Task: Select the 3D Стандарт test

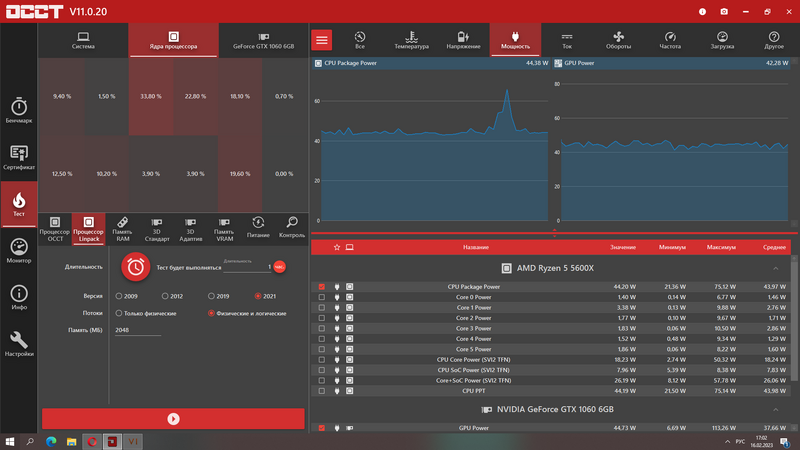Action: click(x=157, y=229)
